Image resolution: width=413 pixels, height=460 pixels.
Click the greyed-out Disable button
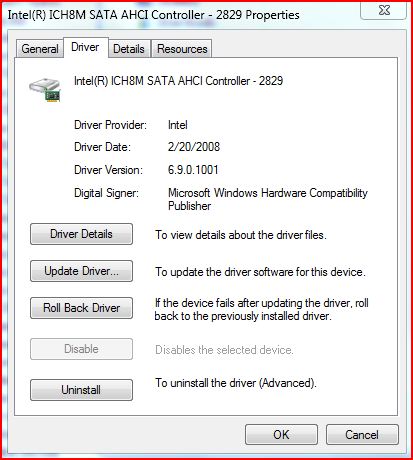(81, 349)
